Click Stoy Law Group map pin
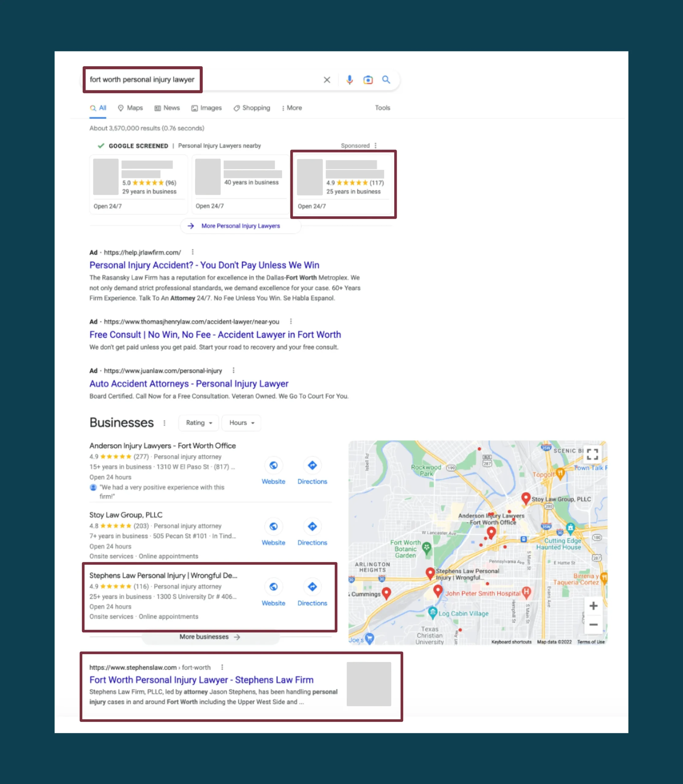The width and height of the screenshot is (683, 784). coord(526,498)
